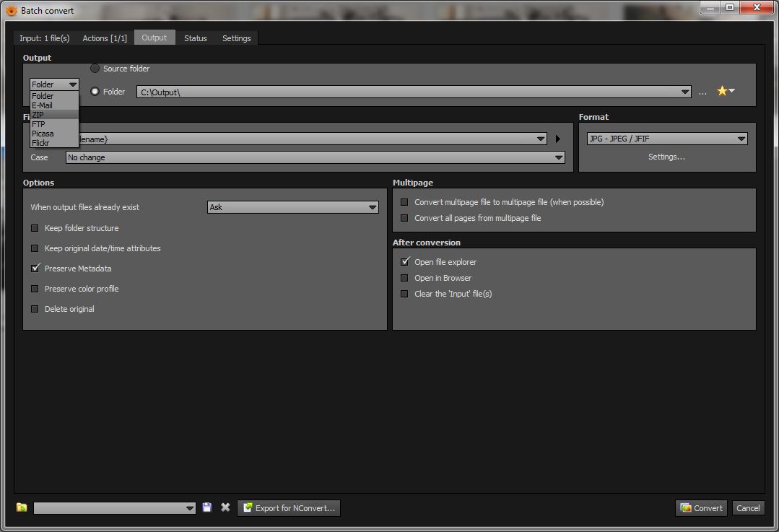779x532 pixels.
Task: Open format Settings link
Action: (666, 157)
